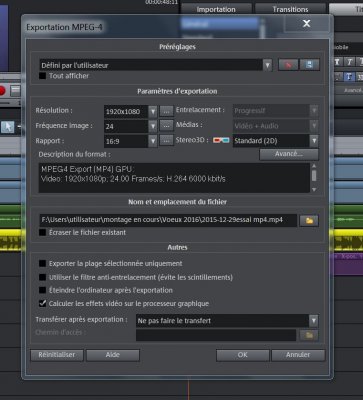This screenshot has width=363, height=400.
Task: Toggle Écraser le fichier existant
Action: [42, 232]
